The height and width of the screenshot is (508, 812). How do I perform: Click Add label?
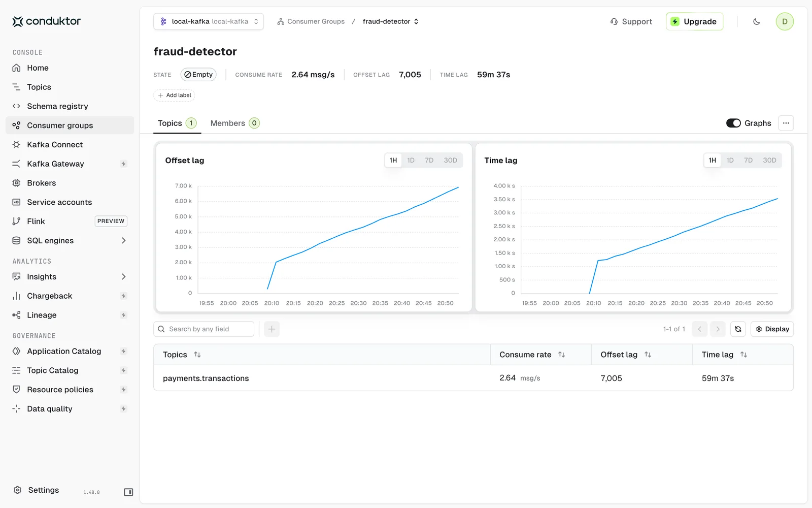pos(174,96)
